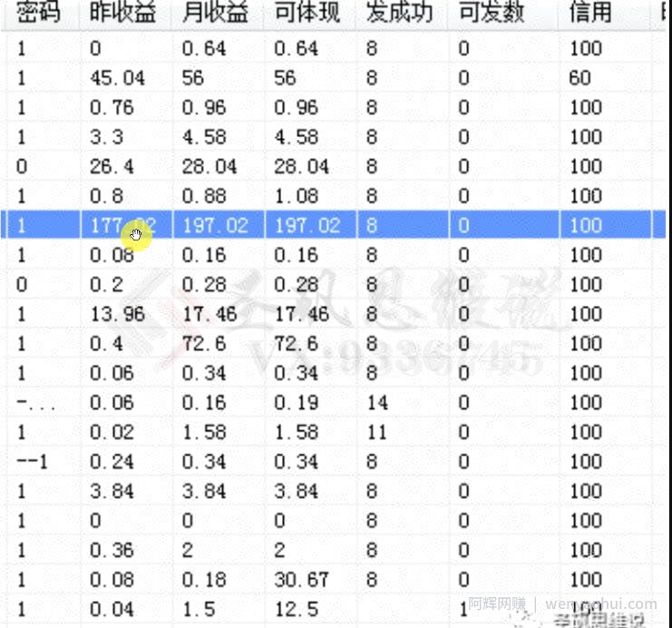Select the 可体现 column header
Image resolution: width=672 pixels, height=628 pixels.
(x=307, y=12)
